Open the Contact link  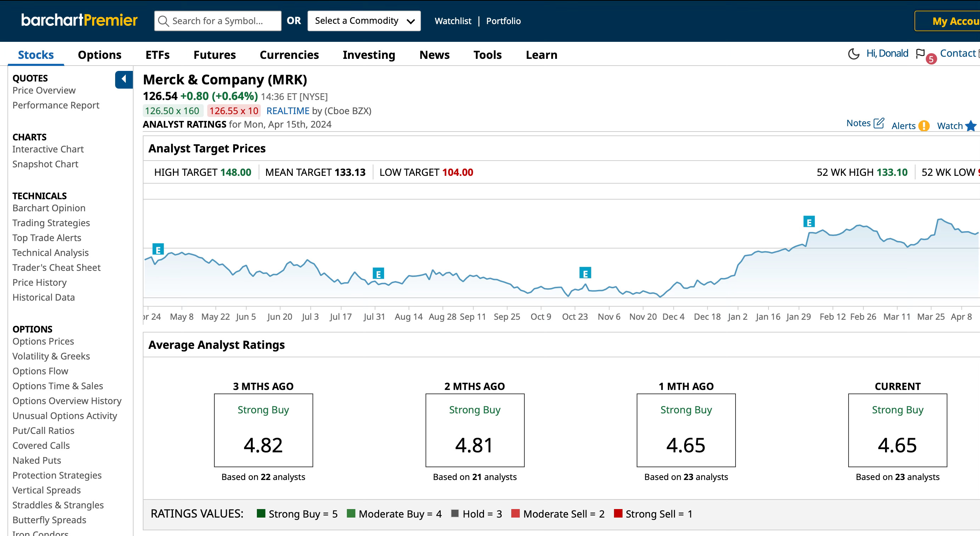coord(958,53)
